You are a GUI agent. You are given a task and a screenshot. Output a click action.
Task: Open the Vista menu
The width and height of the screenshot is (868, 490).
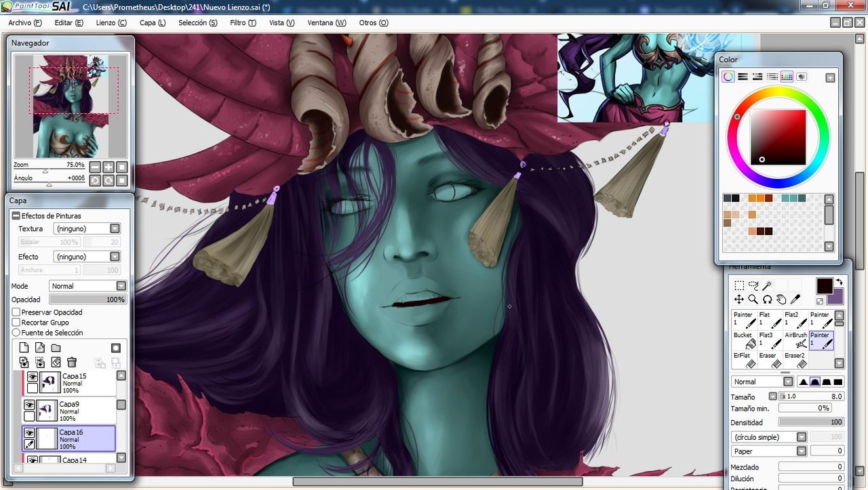pos(281,22)
